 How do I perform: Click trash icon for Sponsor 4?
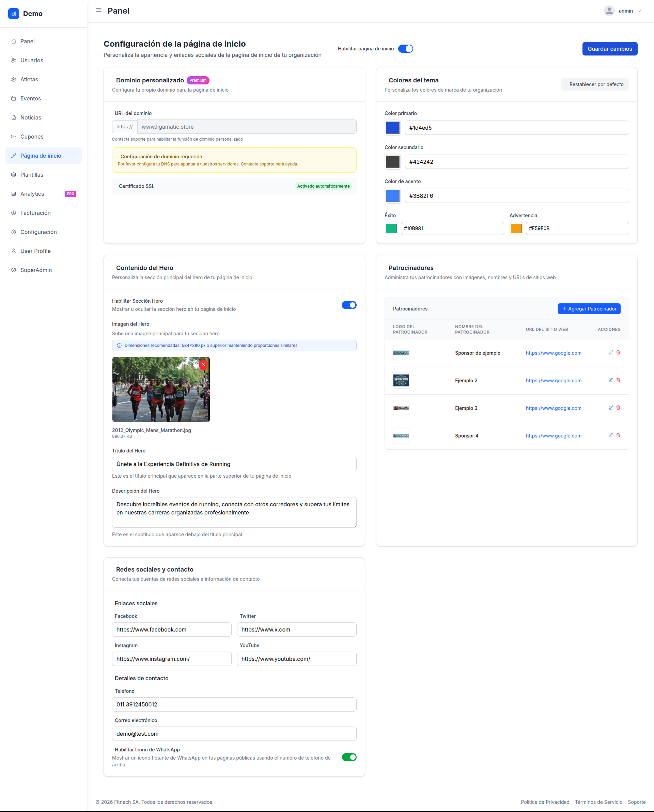[618, 435]
